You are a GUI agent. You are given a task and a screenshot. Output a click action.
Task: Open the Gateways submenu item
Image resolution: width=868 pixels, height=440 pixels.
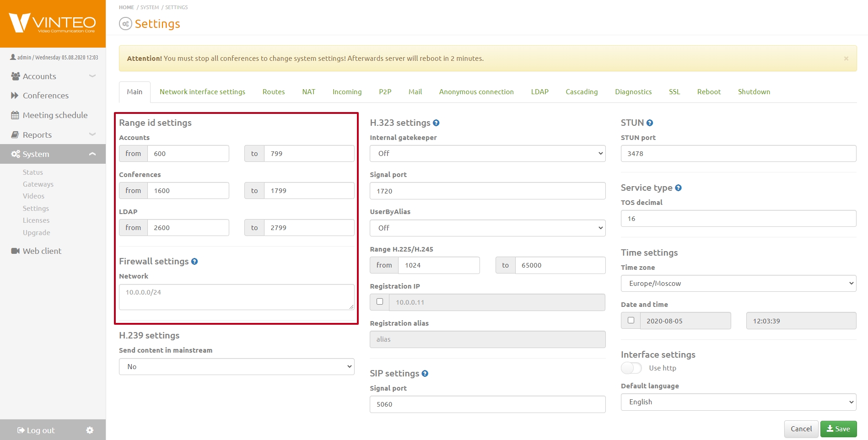38,184
